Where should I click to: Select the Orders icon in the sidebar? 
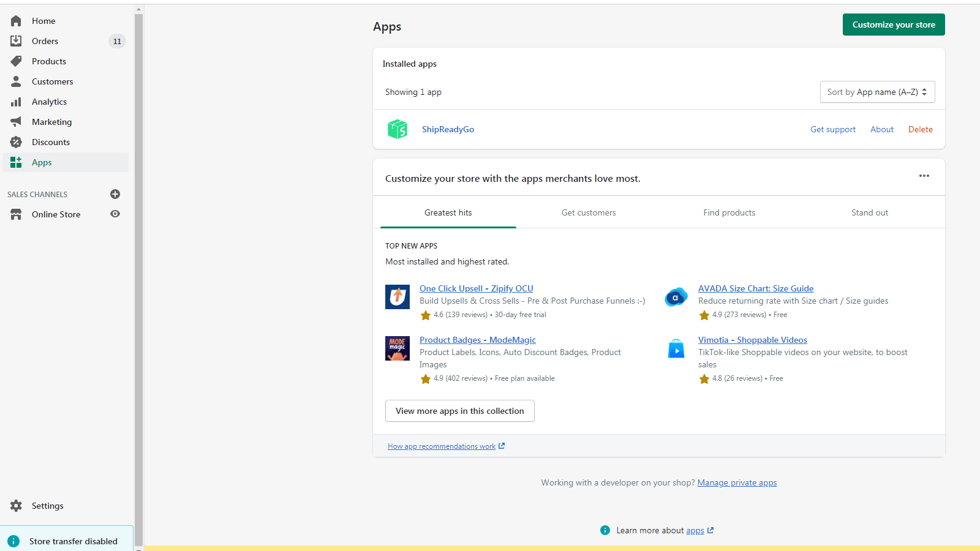tap(15, 40)
